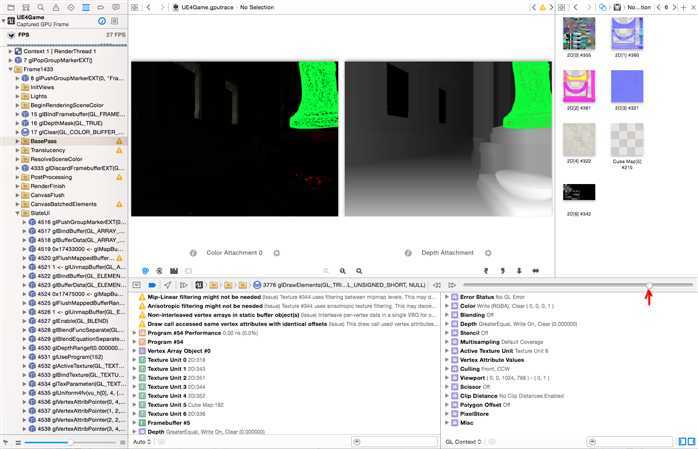Select 4527 glEnable(GL_BLEND) call
The image size is (698, 449).
tap(73, 321)
